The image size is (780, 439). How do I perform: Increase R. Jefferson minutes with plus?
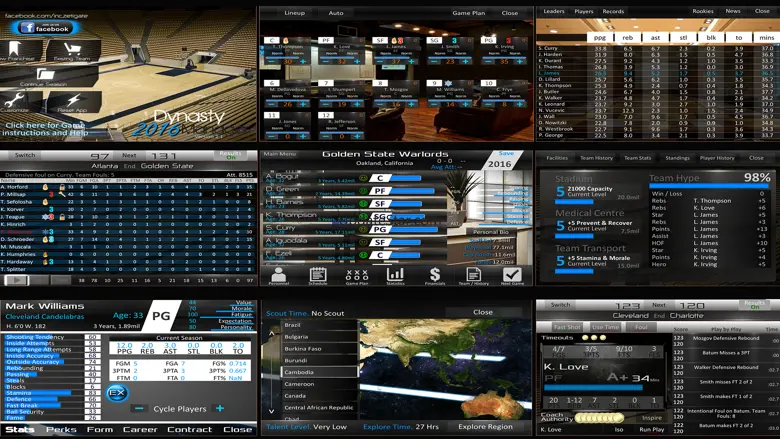point(357,136)
